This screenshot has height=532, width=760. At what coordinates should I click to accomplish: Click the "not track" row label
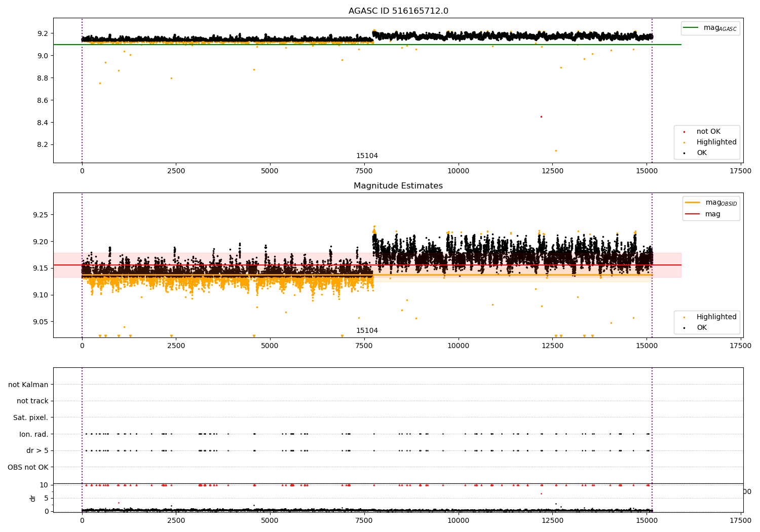click(x=32, y=401)
